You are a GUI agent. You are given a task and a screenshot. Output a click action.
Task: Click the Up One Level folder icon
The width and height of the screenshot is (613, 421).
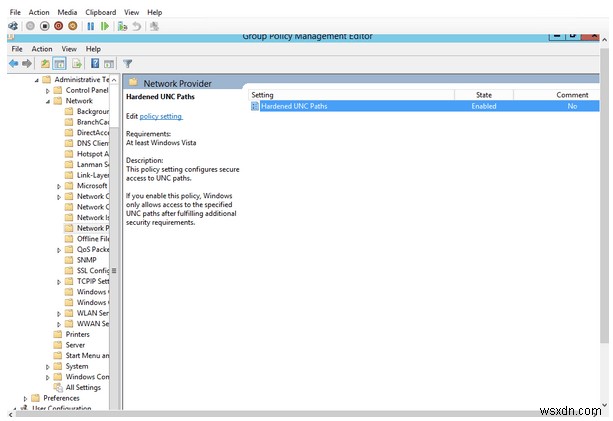(x=45, y=63)
